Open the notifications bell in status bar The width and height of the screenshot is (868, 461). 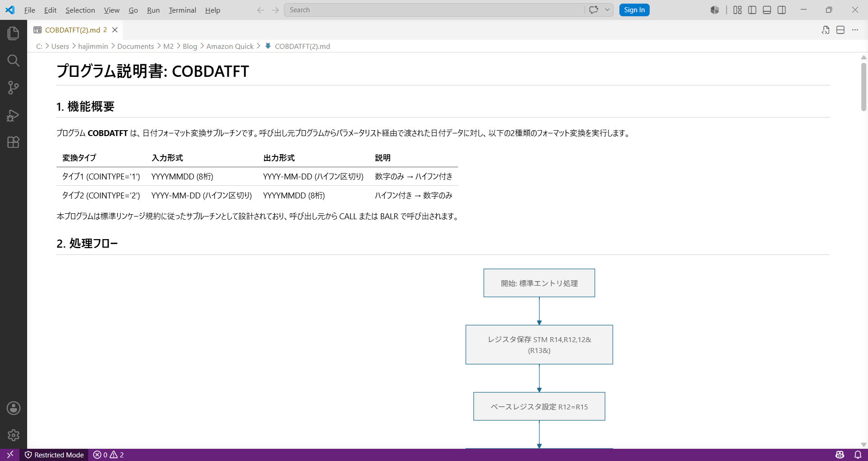[858, 455]
